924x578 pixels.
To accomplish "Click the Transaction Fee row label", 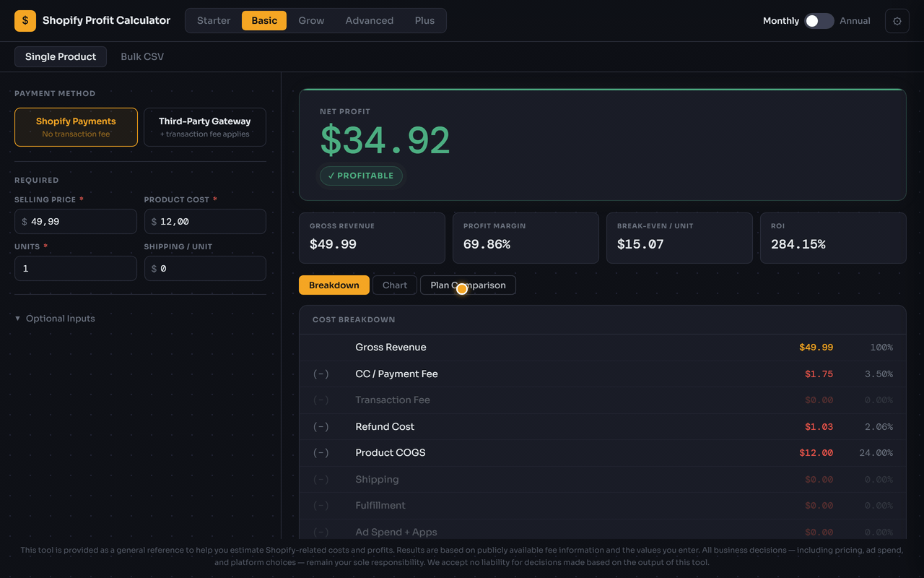I will click(393, 400).
